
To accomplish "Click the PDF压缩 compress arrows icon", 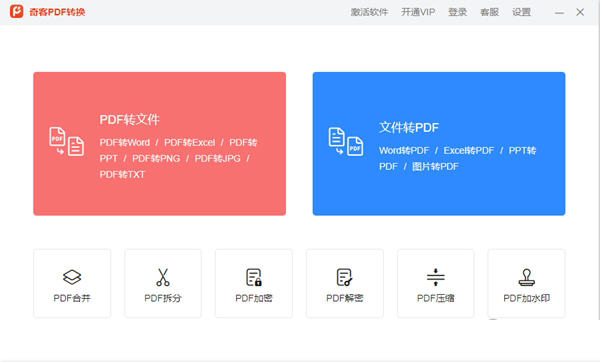I will coord(435,277).
